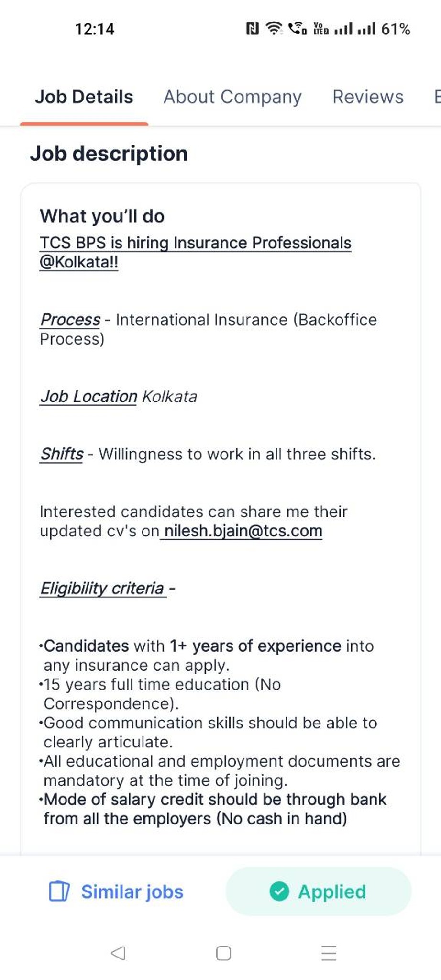This screenshot has width=441, height=980.
Task: Tap the TCS BPS hiring headline link
Action: click(195, 252)
